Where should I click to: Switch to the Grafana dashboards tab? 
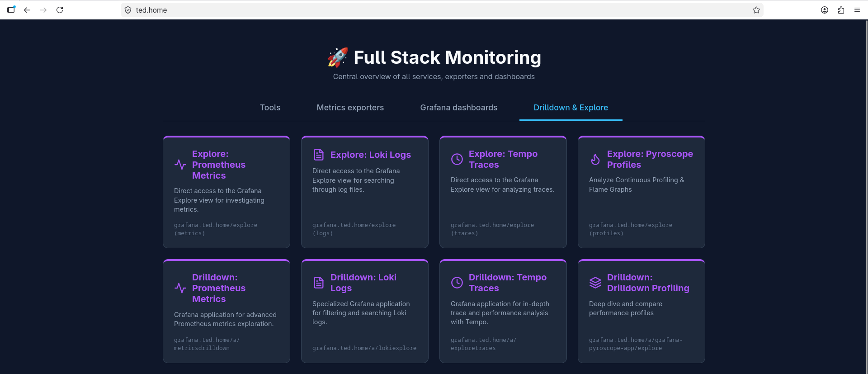(459, 108)
